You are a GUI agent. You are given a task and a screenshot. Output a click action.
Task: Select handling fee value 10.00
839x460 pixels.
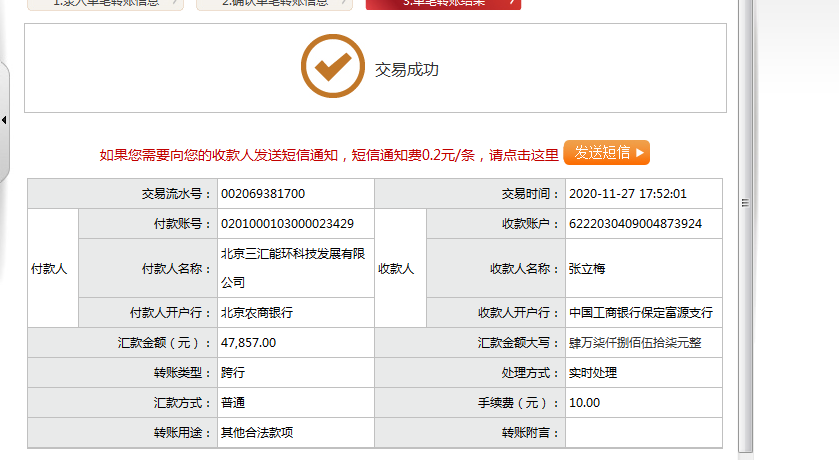pos(584,403)
